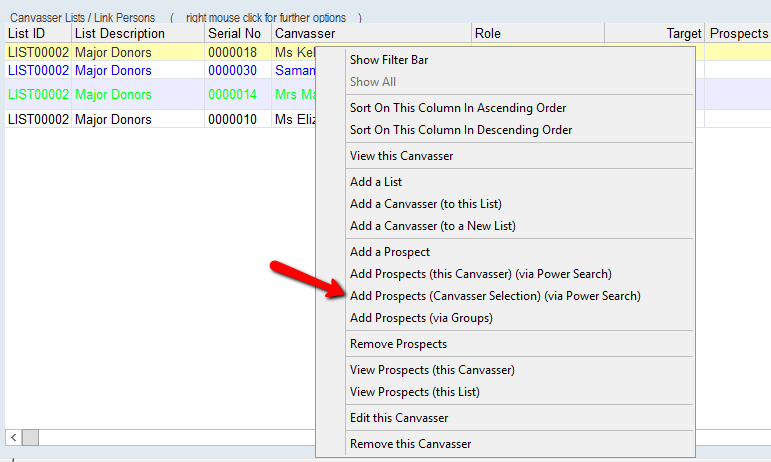Click the List ID column header

point(38,33)
